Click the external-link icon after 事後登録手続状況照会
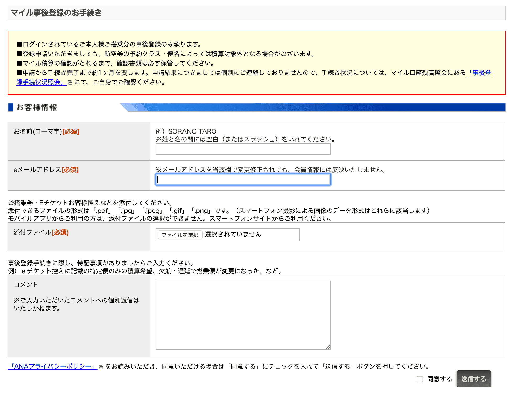532x394 pixels. 70,83
